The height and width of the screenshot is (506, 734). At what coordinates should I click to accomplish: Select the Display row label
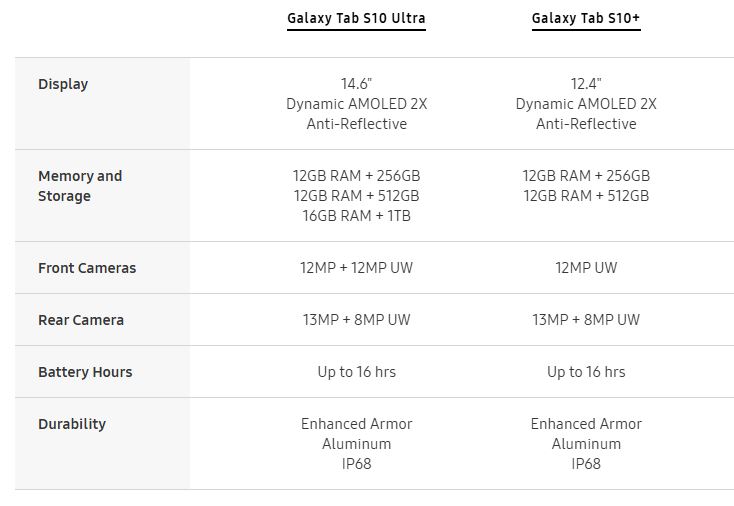click(63, 84)
